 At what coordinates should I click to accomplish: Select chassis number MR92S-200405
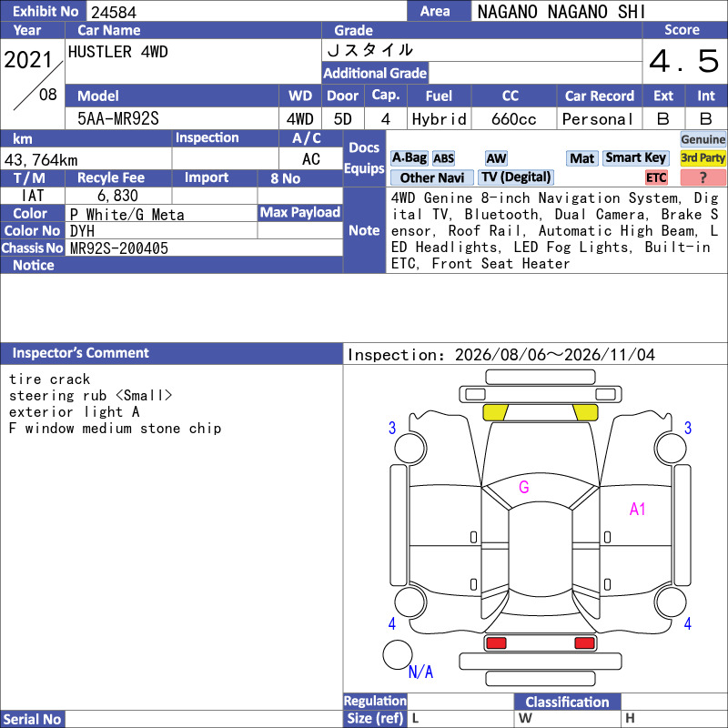[x=119, y=248]
